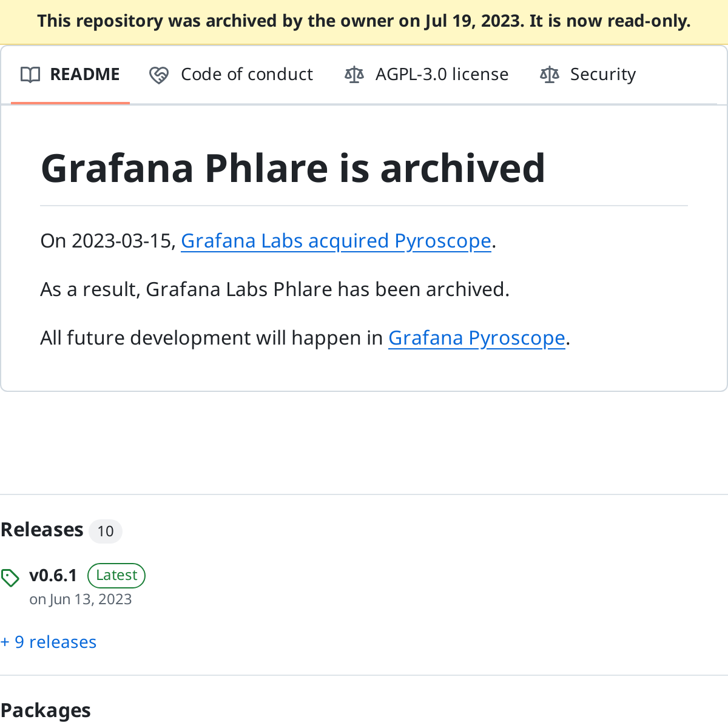Open the Grafana Labs acquired Pyroscope link
This screenshot has width=728, height=728.
coord(335,241)
